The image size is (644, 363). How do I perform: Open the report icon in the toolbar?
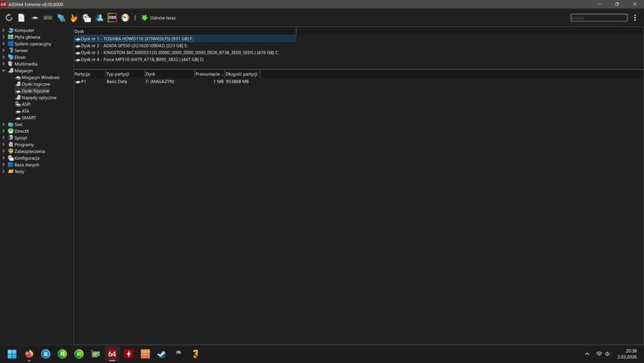(x=21, y=18)
